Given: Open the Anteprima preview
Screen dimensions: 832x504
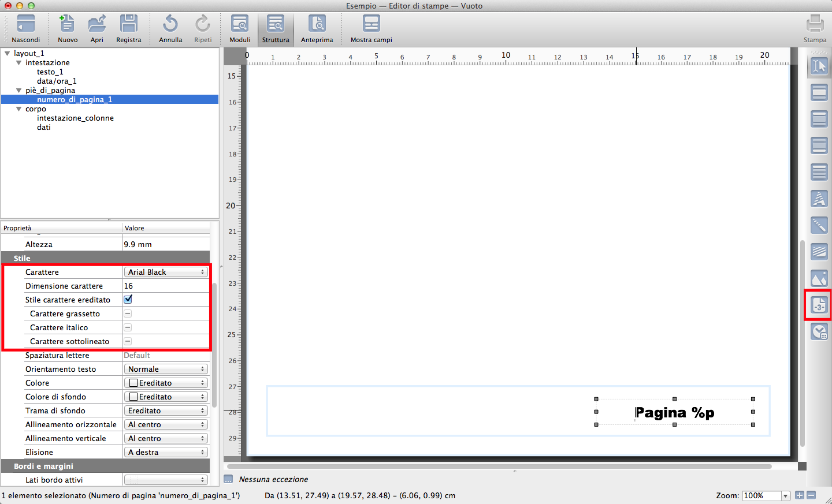Looking at the screenshot, I should [x=317, y=24].
